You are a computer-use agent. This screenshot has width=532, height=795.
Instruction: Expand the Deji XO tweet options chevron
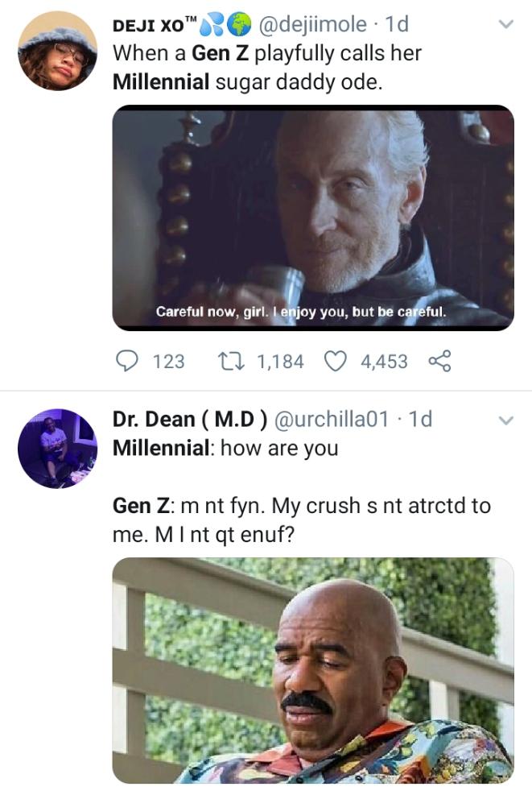506,25
